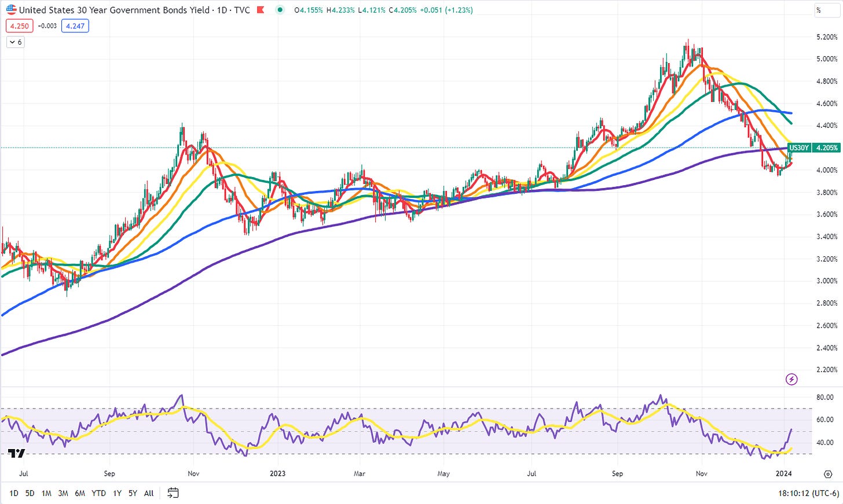The image size is (843, 504).
Task: Select the 3M time range
Action: point(63,493)
